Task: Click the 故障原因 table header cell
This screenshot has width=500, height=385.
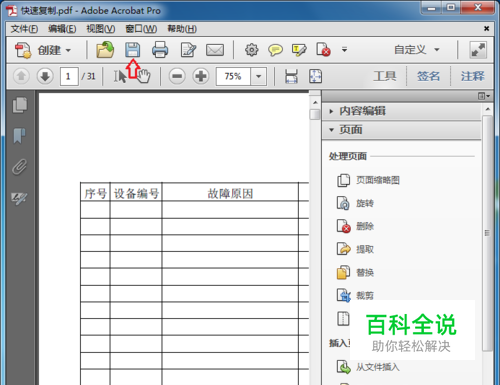Action: click(x=230, y=193)
